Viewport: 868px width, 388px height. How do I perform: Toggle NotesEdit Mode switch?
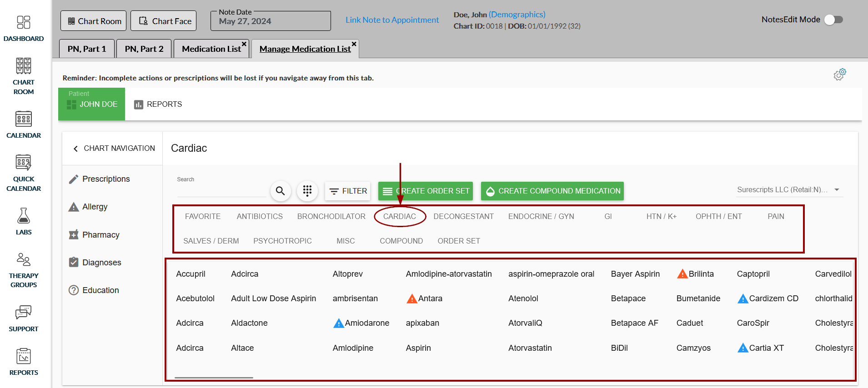click(x=833, y=20)
